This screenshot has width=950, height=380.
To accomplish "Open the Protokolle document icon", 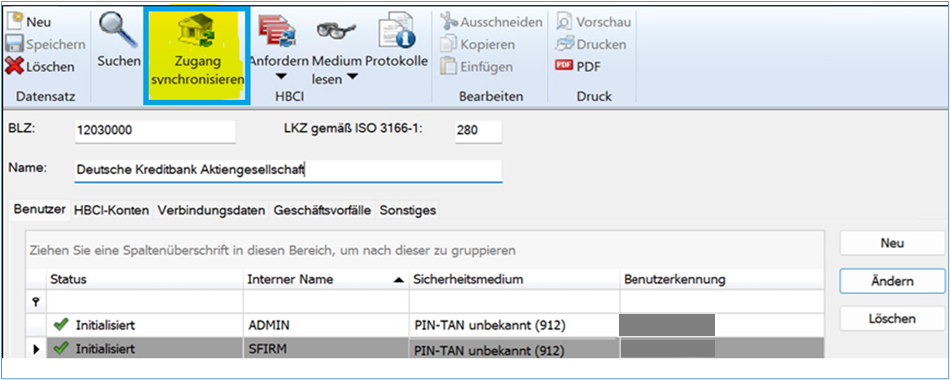I will click(x=396, y=32).
